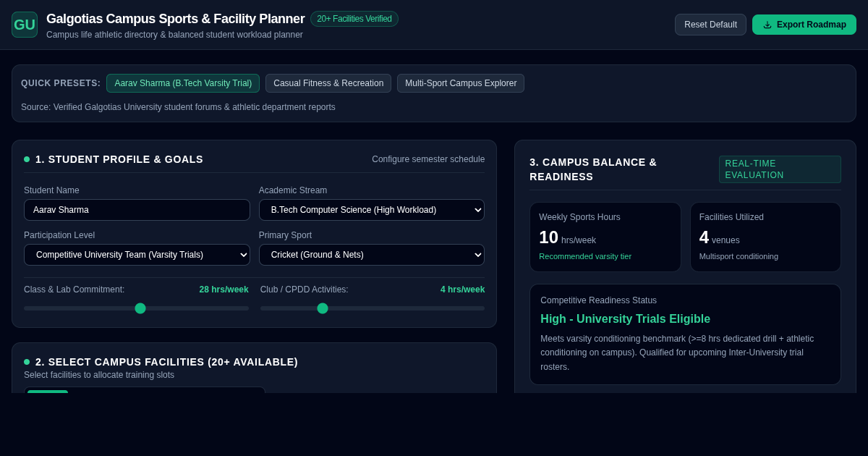
Task: Click the '1. Student Profile & Goals' heading
Action: click(119, 159)
